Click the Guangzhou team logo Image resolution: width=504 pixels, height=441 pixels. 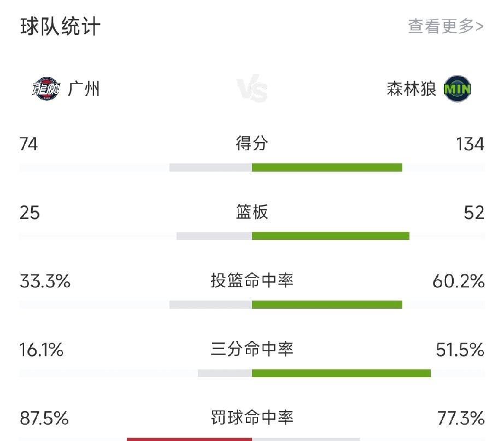point(45,89)
